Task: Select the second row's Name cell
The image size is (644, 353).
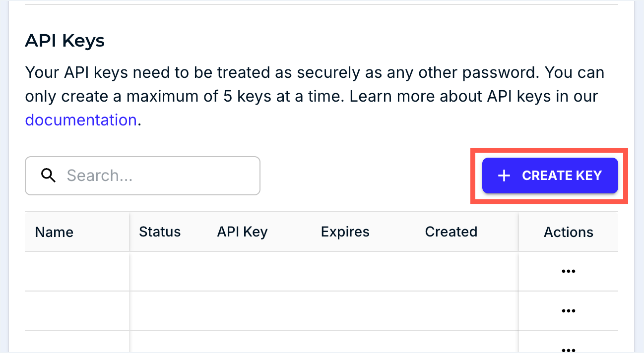Action: (77, 311)
